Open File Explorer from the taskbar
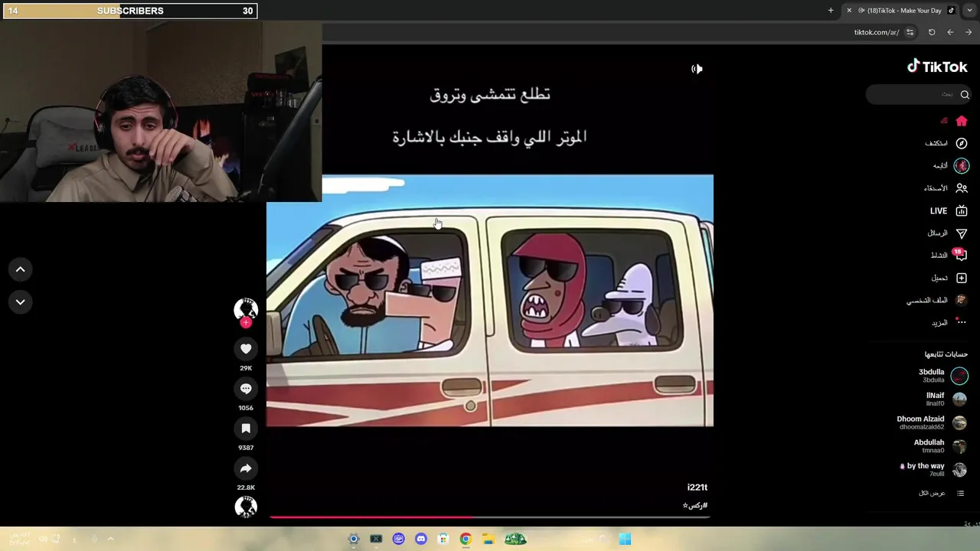This screenshot has width=980, height=551. [x=488, y=540]
